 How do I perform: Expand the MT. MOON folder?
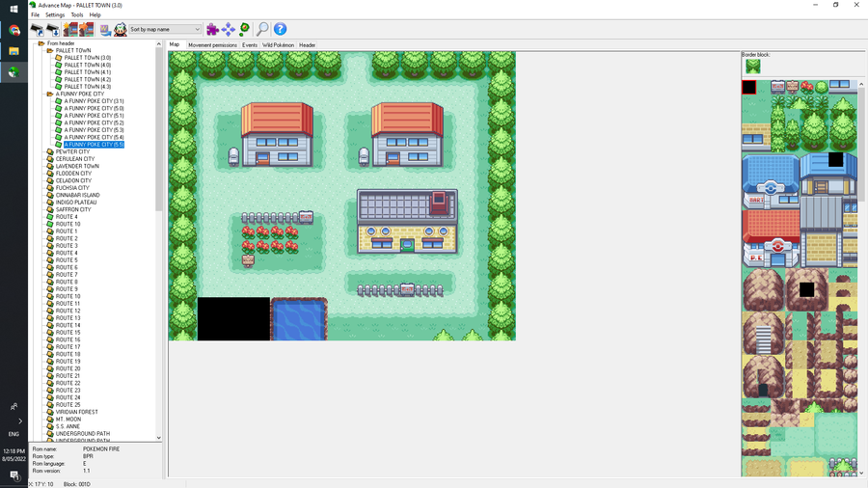[50, 420]
